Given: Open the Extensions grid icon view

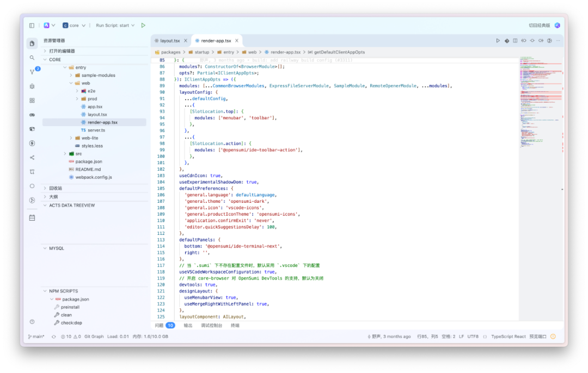Looking at the screenshot, I should [x=32, y=101].
